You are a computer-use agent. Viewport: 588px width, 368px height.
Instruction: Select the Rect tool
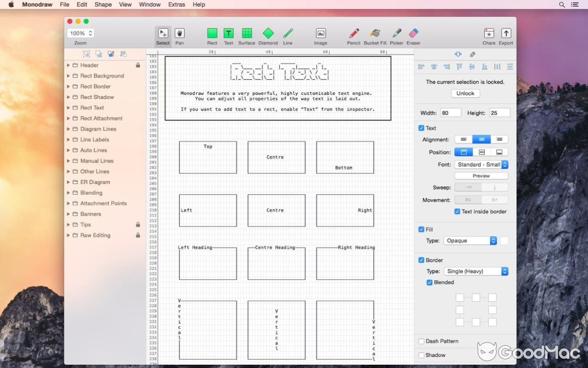tap(212, 35)
